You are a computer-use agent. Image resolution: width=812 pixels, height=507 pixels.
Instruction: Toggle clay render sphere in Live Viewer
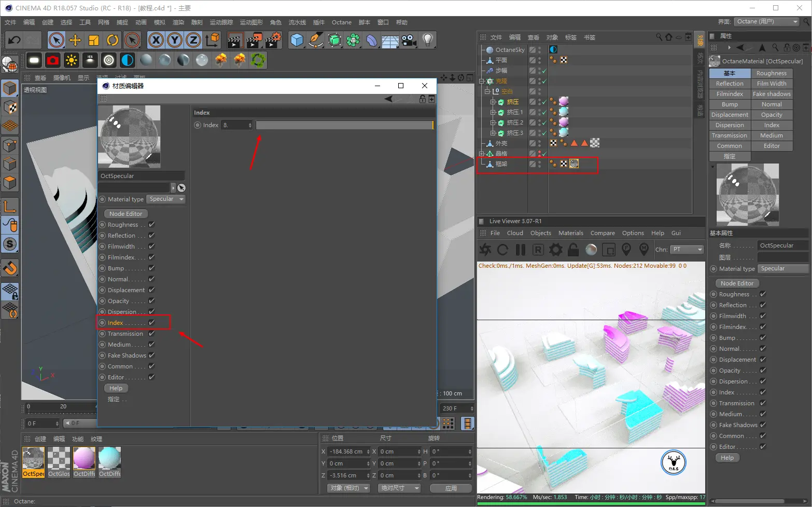(591, 250)
